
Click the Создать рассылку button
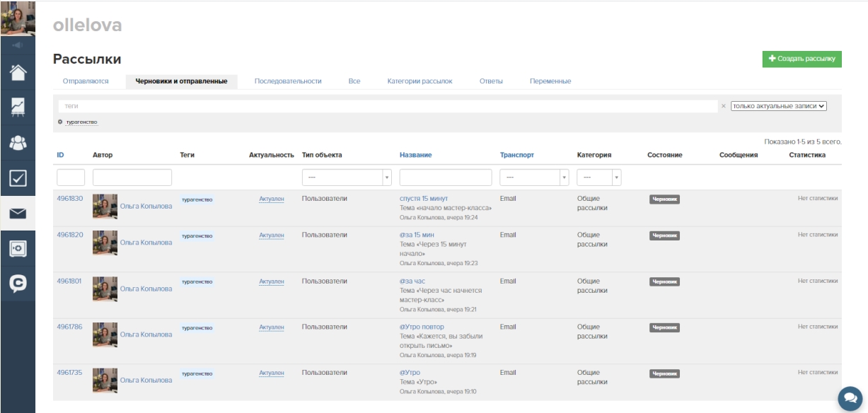click(x=802, y=59)
